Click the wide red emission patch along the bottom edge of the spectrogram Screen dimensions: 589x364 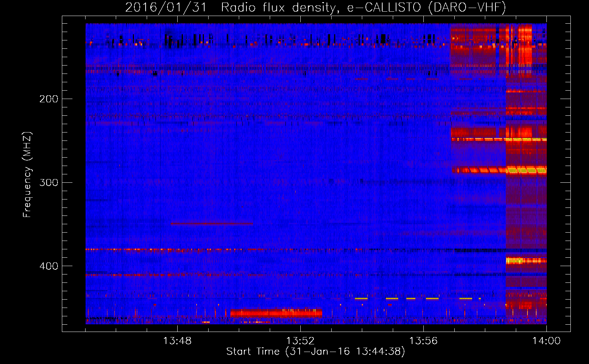[276, 313]
